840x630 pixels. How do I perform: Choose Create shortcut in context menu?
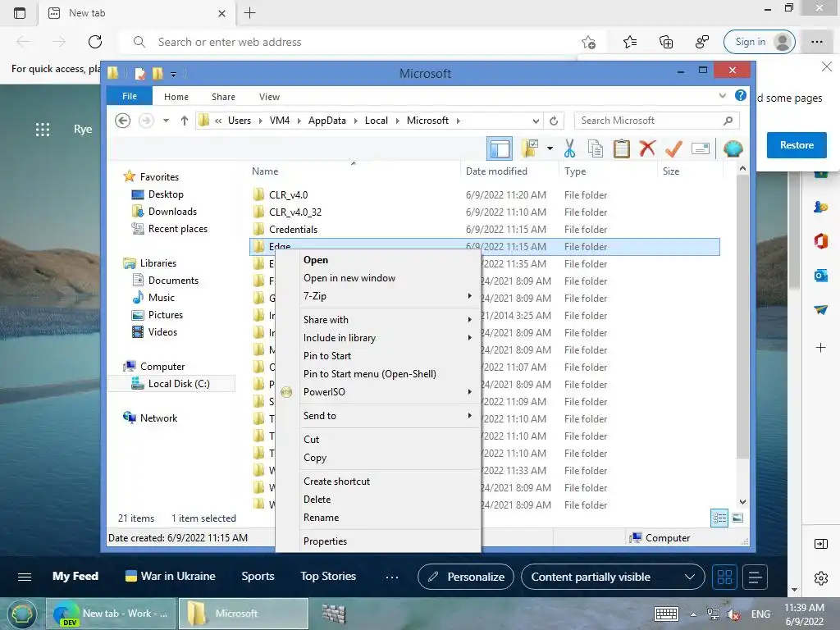378,481
